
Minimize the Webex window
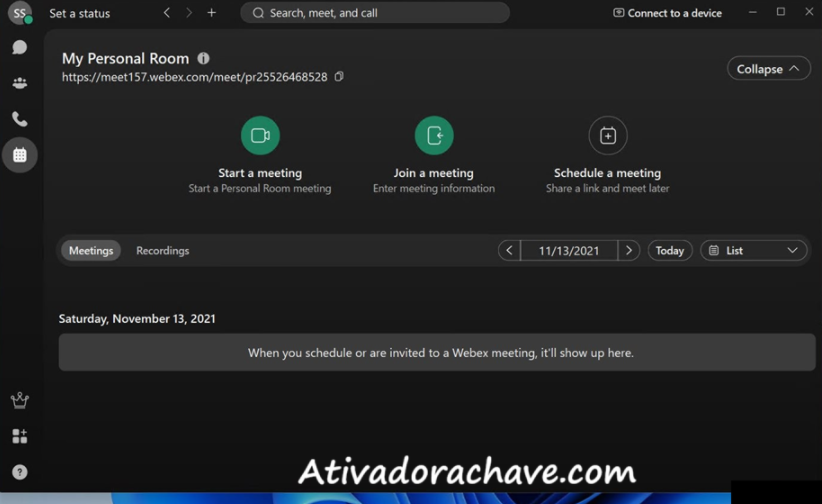click(753, 12)
